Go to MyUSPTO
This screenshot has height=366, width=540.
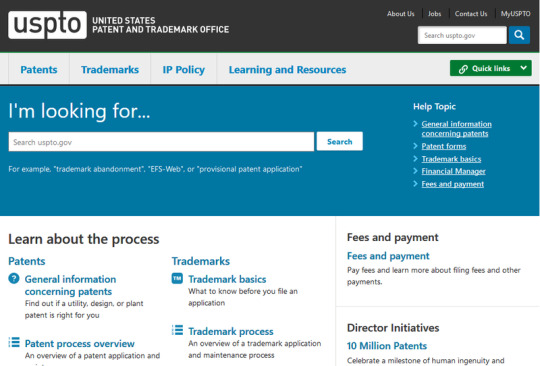click(x=515, y=14)
